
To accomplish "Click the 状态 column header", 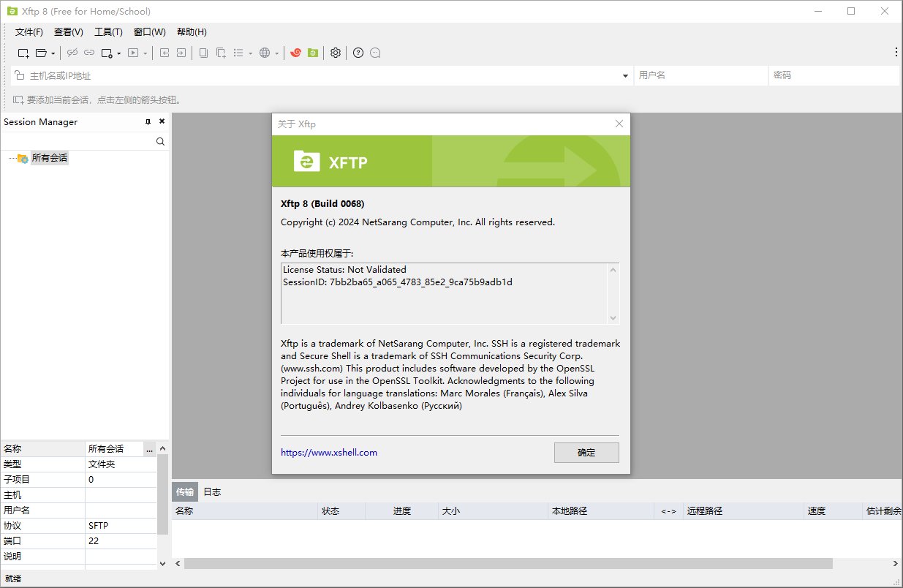I will 341,511.
